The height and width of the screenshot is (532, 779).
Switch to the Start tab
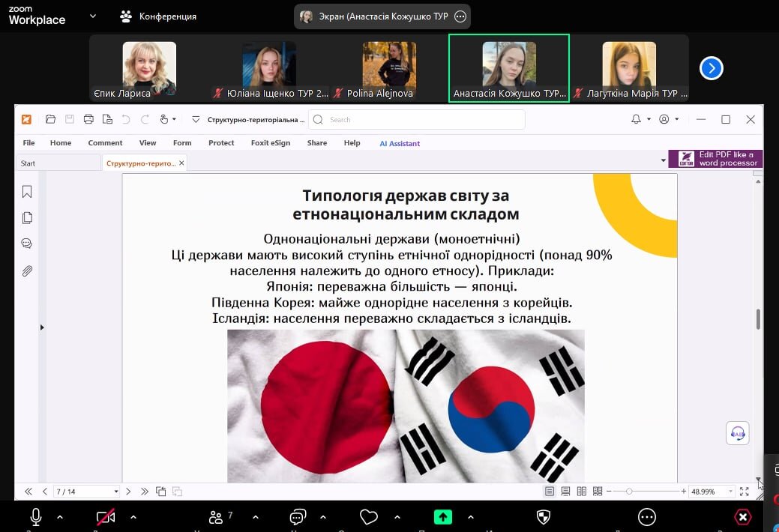pos(28,163)
